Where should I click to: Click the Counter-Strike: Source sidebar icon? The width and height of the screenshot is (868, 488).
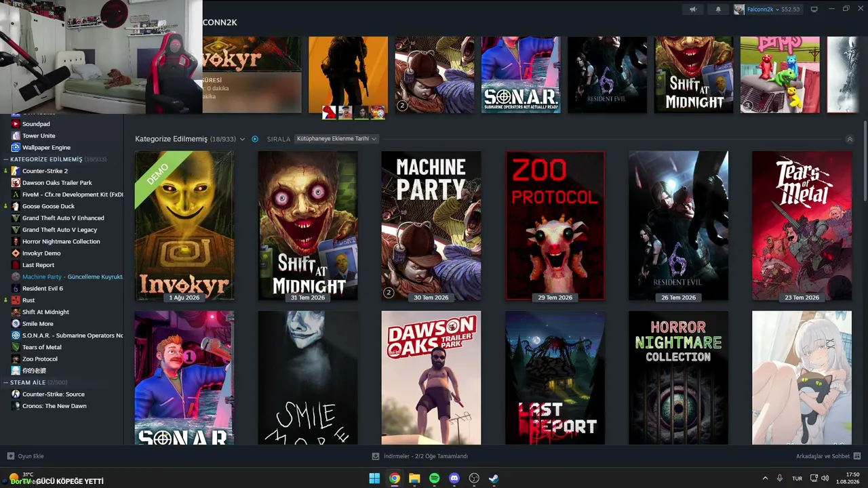coord(16,394)
